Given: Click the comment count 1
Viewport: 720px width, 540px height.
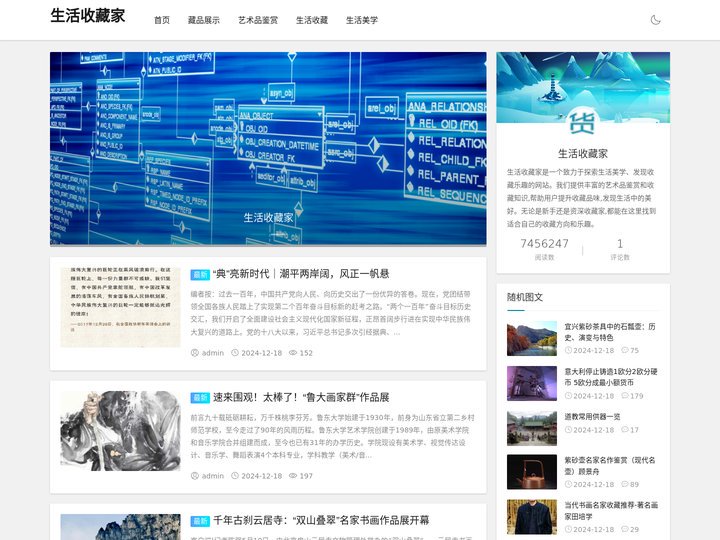Looking at the screenshot, I should [620, 243].
